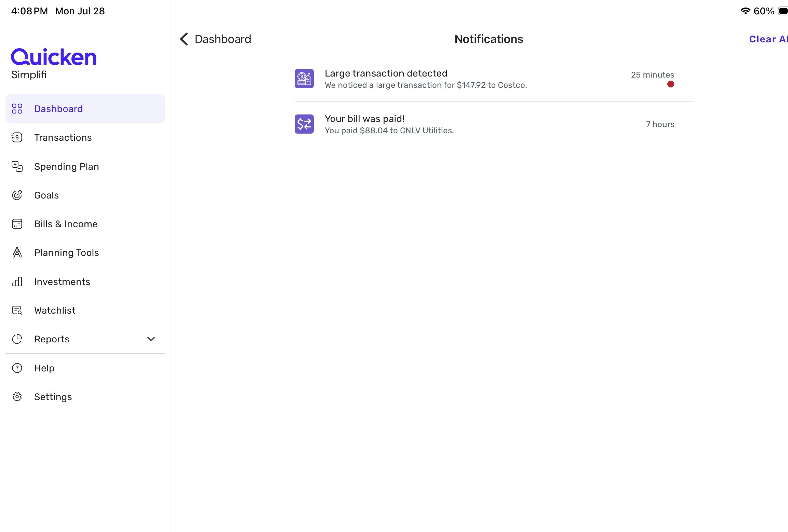This screenshot has width=788, height=532.
Task: Click the '7 hours' timestamp
Action: click(660, 124)
